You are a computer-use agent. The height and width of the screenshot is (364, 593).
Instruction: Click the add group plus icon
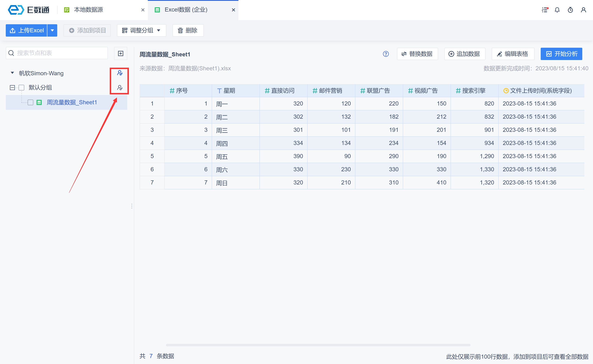click(x=120, y=53)
